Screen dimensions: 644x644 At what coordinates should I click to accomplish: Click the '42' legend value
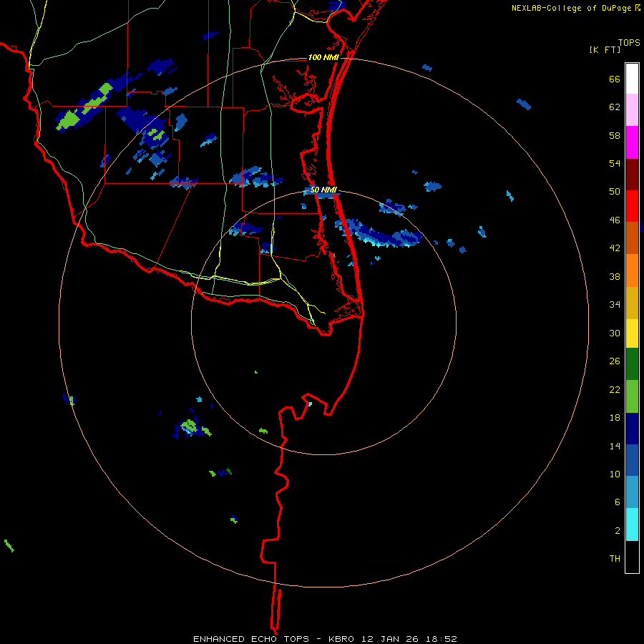pos(615,248)
